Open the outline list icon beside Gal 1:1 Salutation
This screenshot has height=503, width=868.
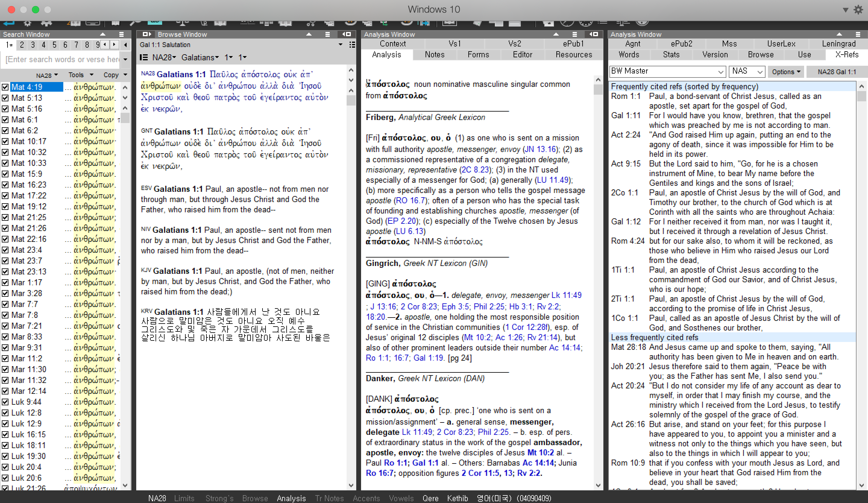[x=352, y=45]
